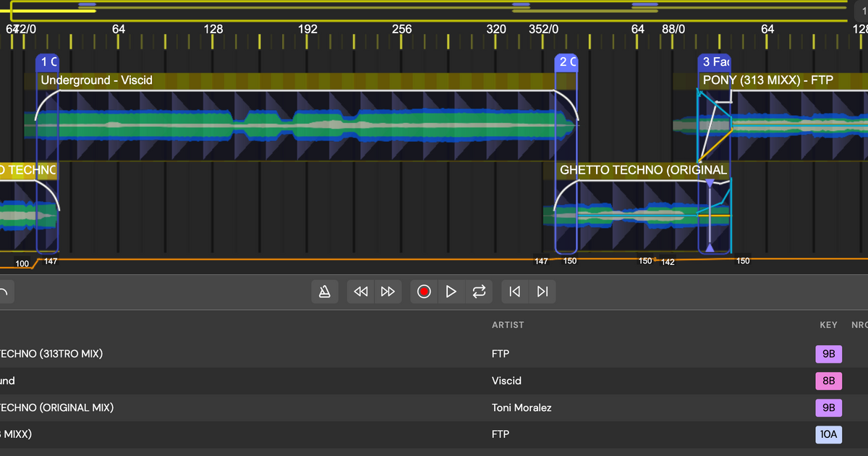Click the KEY column header

point(828,325)
